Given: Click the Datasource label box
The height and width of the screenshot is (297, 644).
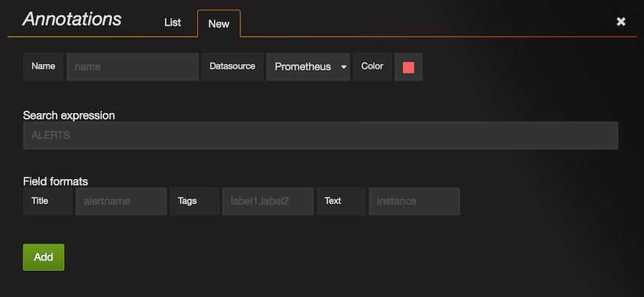Looking at the screenshot, I should click(232, 67).
